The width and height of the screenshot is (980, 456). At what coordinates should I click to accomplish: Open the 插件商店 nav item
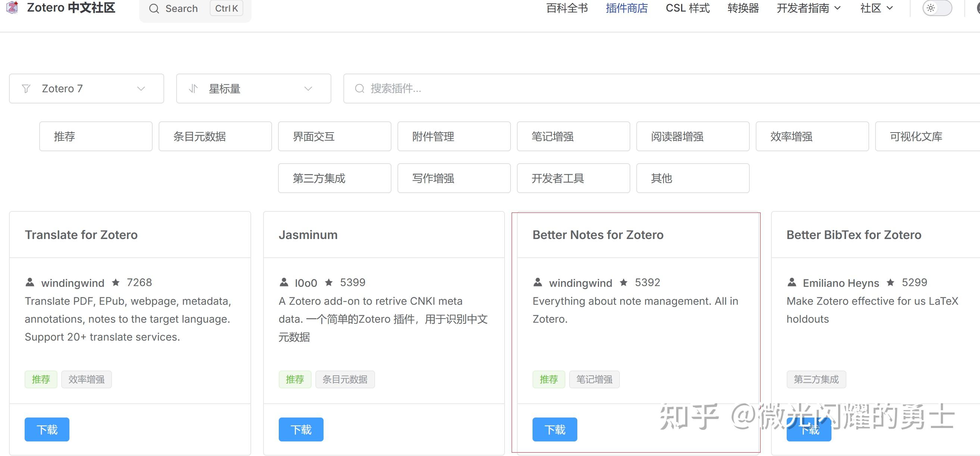(627, 8)
